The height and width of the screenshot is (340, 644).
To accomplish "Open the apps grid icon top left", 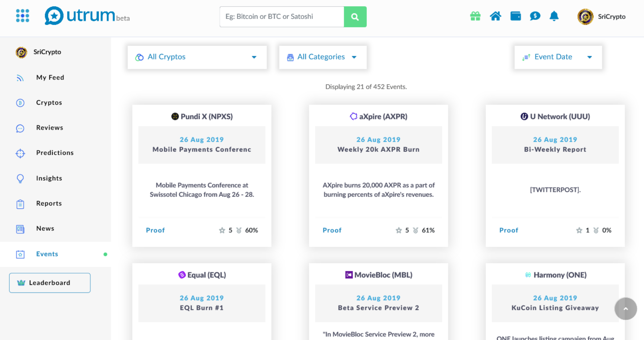I will click(x=22, y=16).
